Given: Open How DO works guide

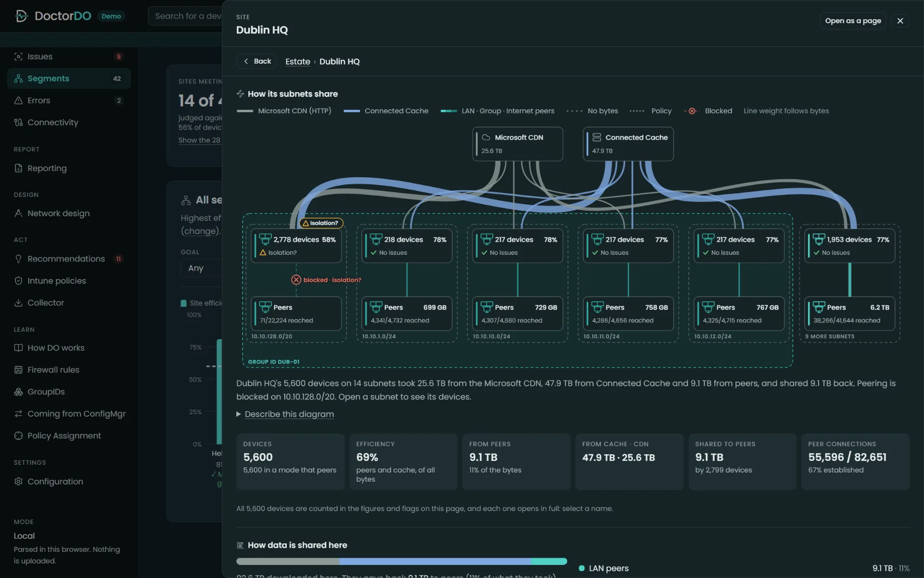Looking at the screenshot, I should click(x=69, y=348).
